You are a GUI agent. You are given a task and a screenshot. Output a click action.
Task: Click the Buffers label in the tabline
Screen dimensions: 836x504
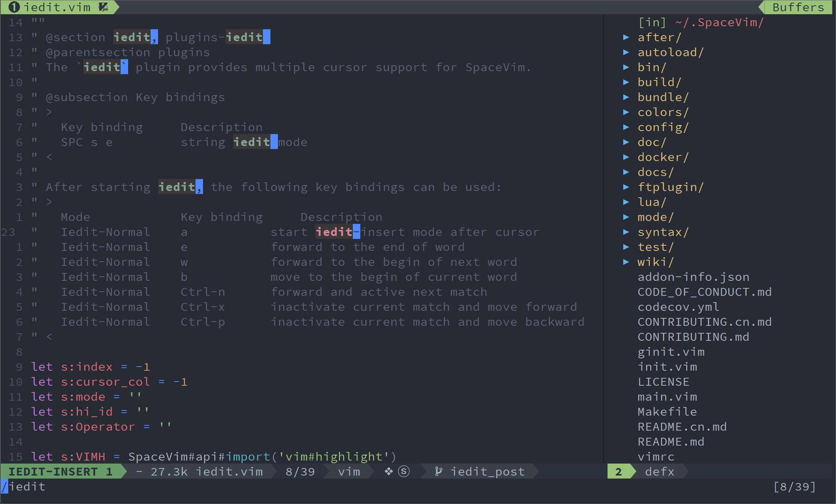(798, 7)
